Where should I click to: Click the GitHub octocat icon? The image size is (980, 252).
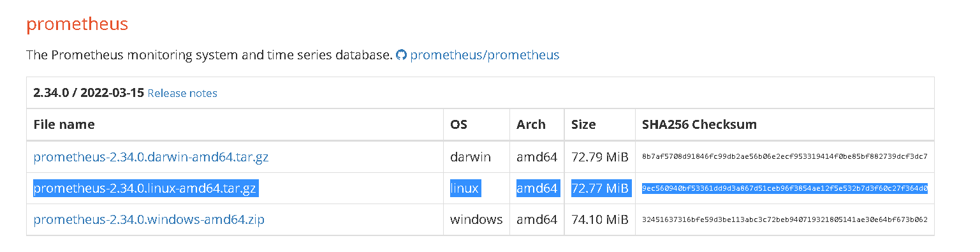coord(401,55)
